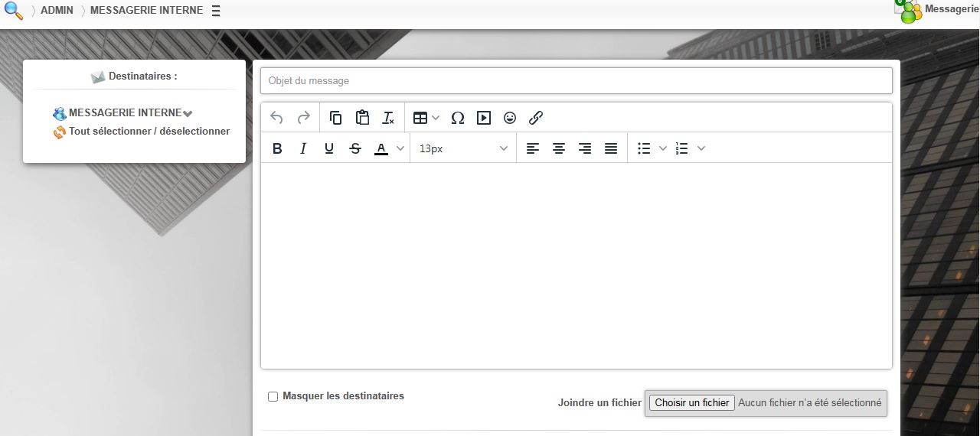This screenshot has width=980, height=436.
Task: Open the emoji smiley picker
Action: pyautogui.click(x=510, y=118)
